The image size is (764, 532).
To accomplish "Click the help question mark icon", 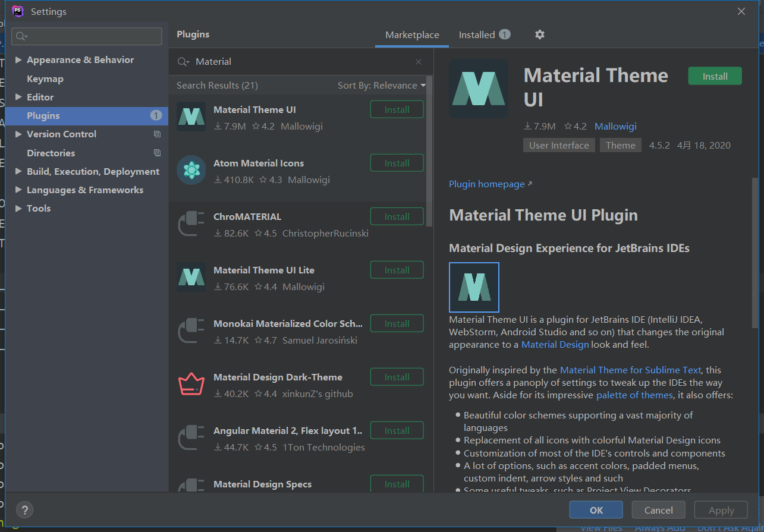I will tap(24, 510).
